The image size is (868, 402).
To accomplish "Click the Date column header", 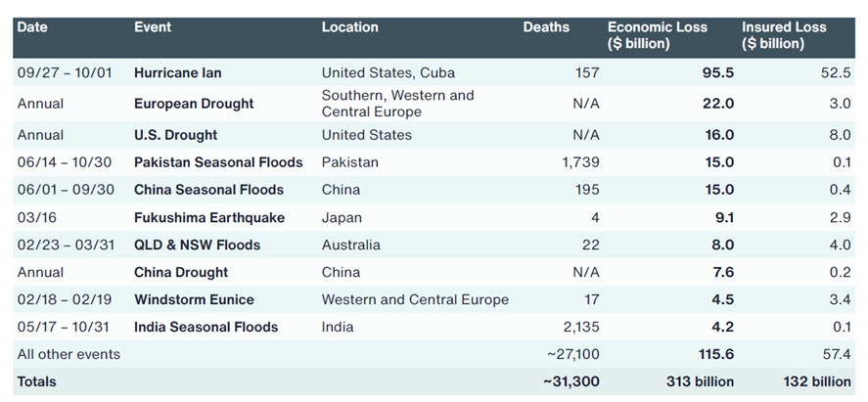I will pos(33,27).
